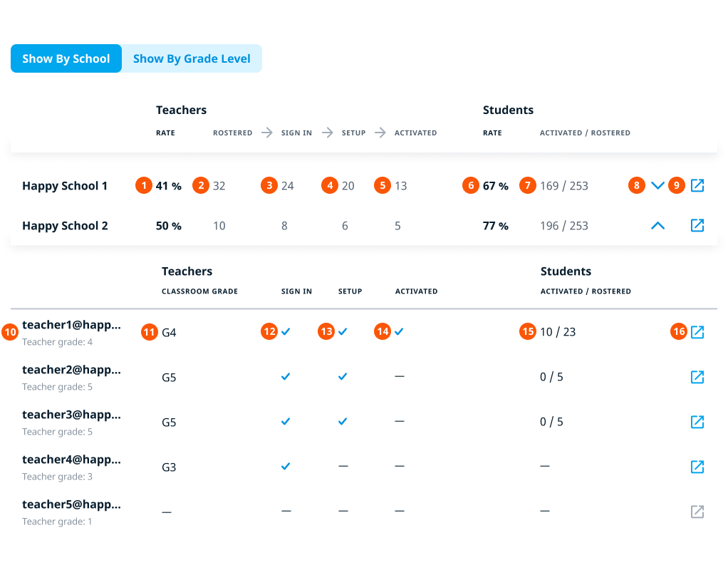Click teacher1 Activated checkmark

pyautogui.click(x=399, y=332)
